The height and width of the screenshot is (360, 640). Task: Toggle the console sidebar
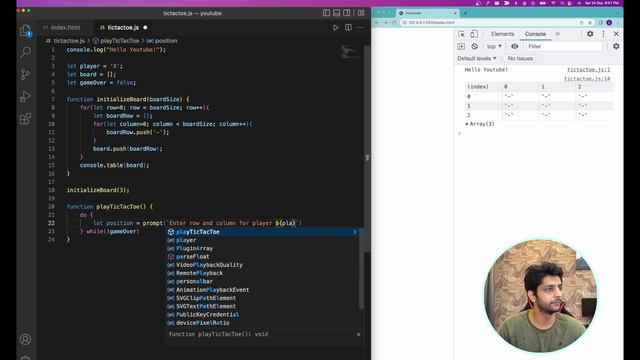pos(461,47)
